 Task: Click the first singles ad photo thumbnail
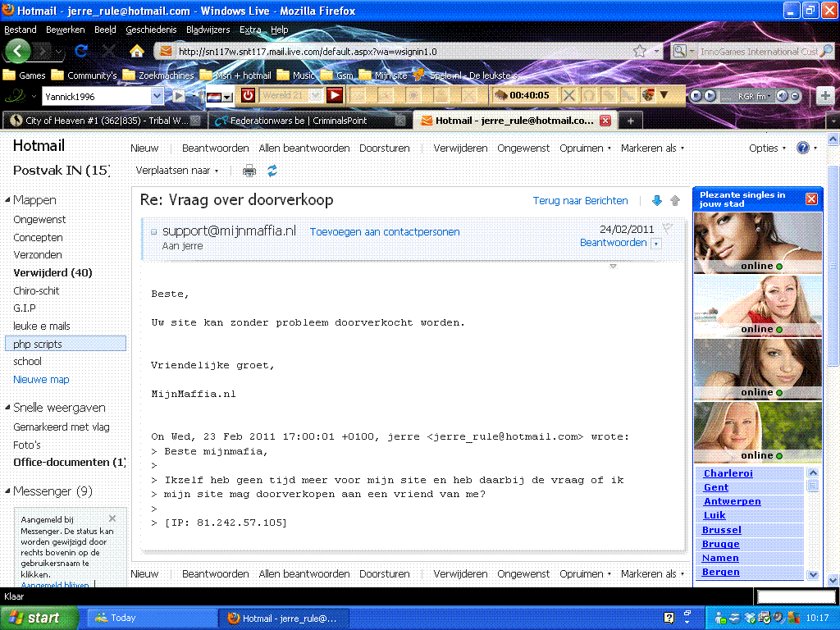point(757,243)
